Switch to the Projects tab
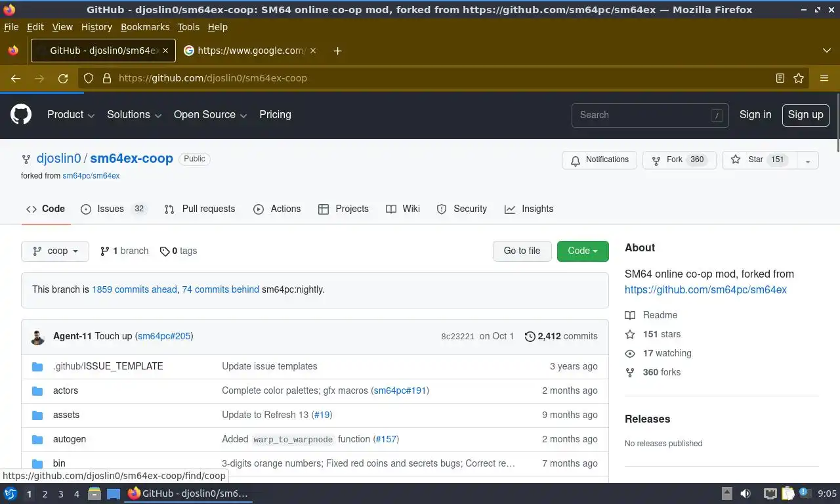Image resolution: width=840 pixels, height=504 pixels. coord(343,209)
